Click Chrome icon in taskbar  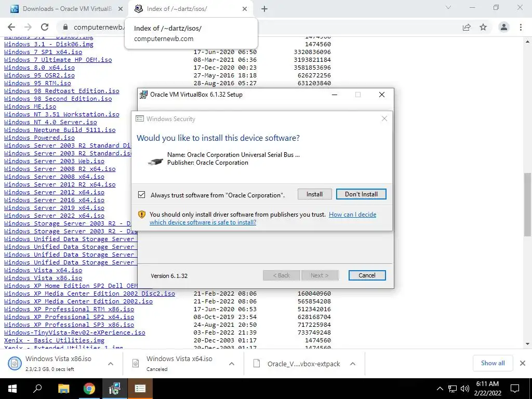pos(89,389)
